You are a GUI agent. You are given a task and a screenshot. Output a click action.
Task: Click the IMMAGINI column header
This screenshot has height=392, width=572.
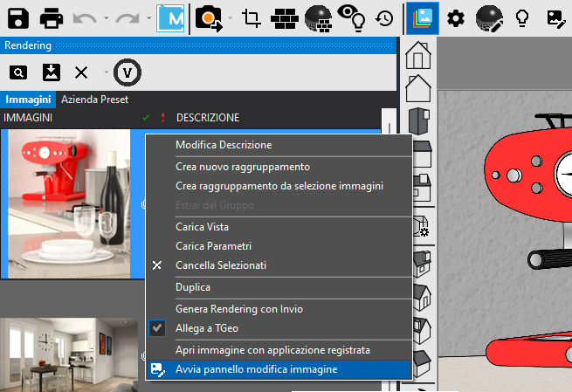pyautogui.click(x=28, y=118)
